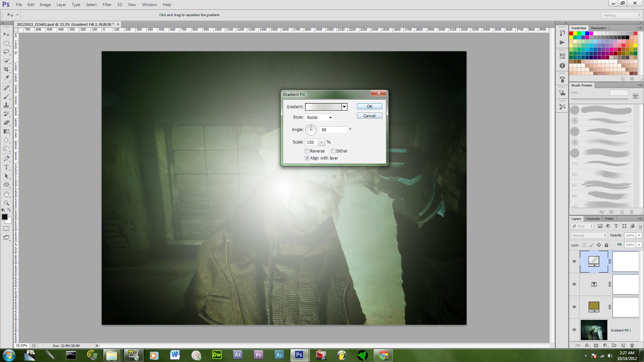Image resolution: width=644 pixels, height=362 pixels.
Task: Add a layer mask from Layers footer
Action: [596, 345]
